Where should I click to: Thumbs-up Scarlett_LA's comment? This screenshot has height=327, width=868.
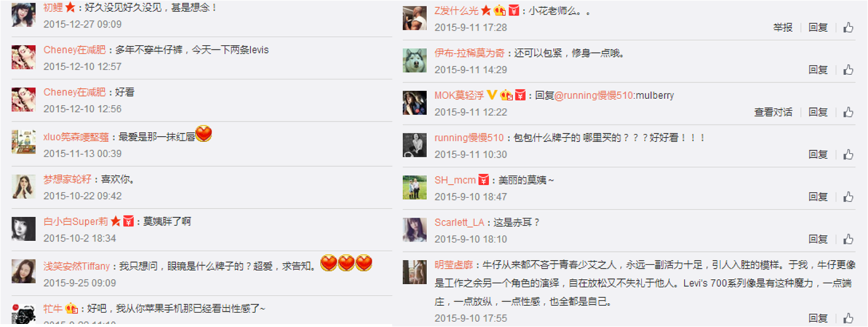848,239
